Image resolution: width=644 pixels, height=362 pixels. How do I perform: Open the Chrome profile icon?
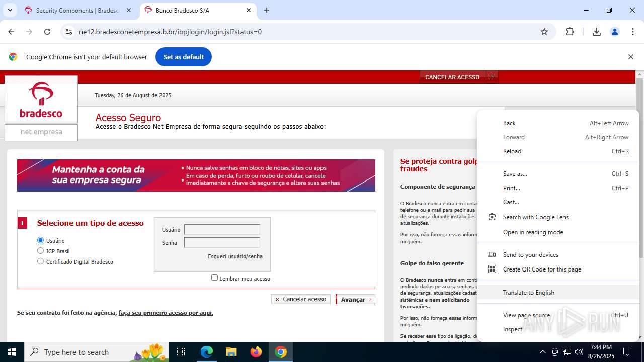pos(615,32)
